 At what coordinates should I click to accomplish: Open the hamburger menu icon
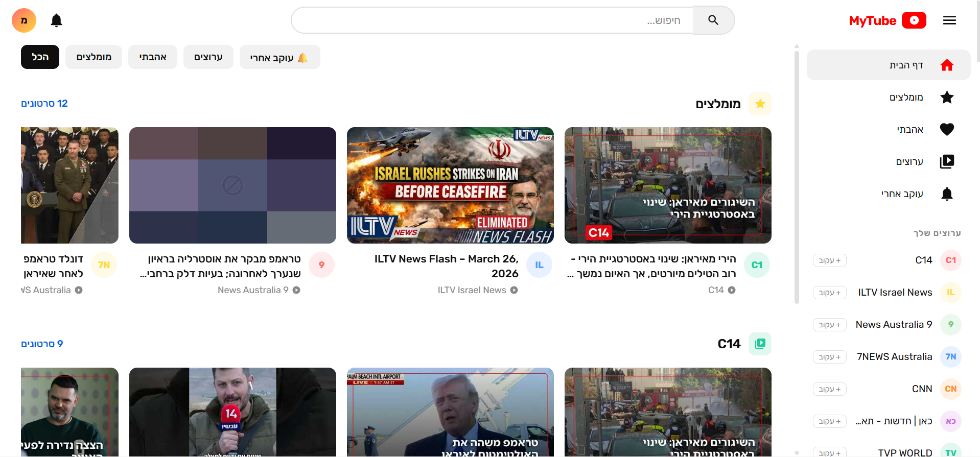pyautogui.click(x=949, y=20)
